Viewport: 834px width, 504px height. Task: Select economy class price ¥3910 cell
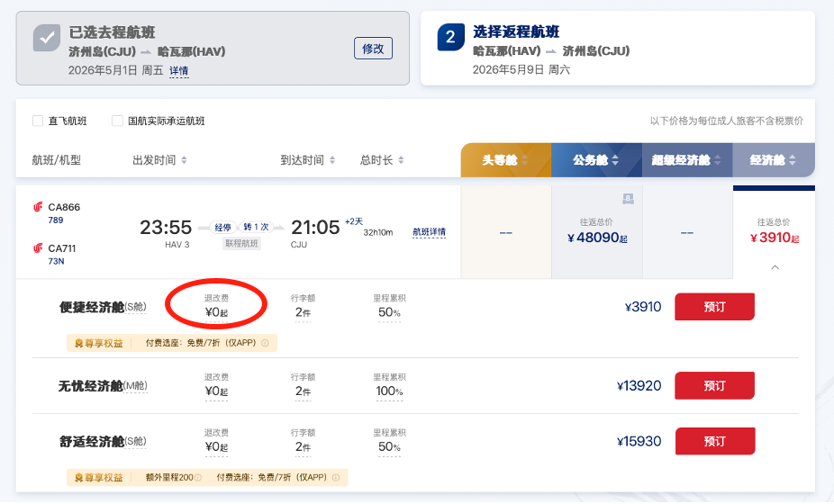(x=774, y=232)
